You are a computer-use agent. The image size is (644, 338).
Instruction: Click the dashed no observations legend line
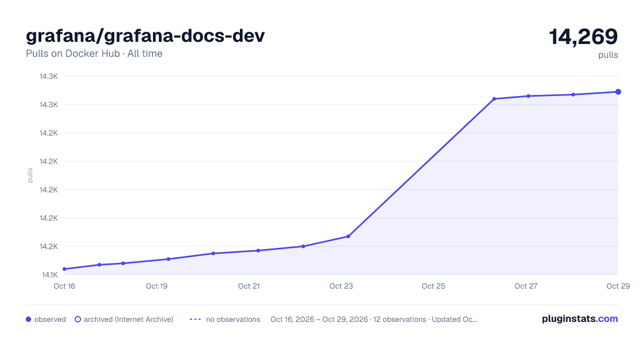(195, 319)
